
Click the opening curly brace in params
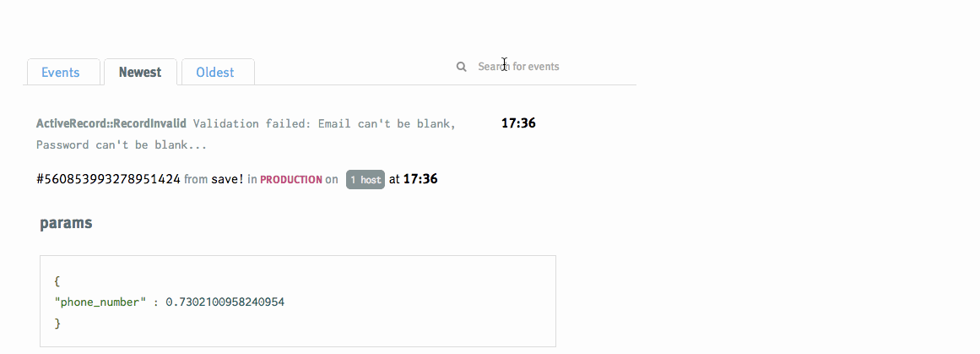click(x=57, y=281)
